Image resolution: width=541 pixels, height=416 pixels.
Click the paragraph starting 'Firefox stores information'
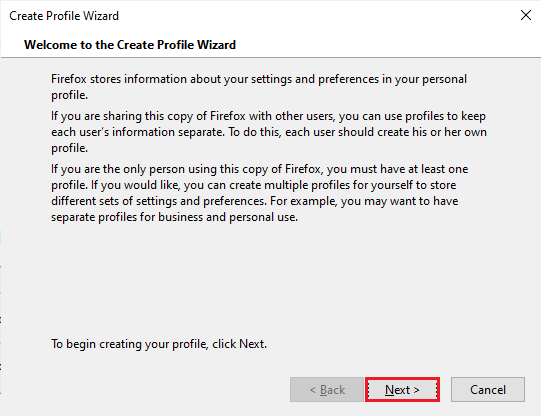click(x=259, y=87)
